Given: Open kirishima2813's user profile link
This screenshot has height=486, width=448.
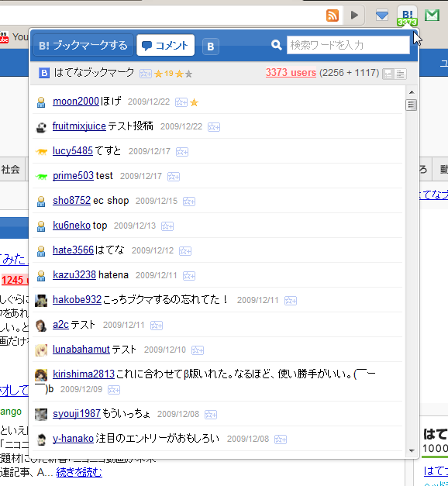Looking at the screenshot, I should click(x=84, y=374).
